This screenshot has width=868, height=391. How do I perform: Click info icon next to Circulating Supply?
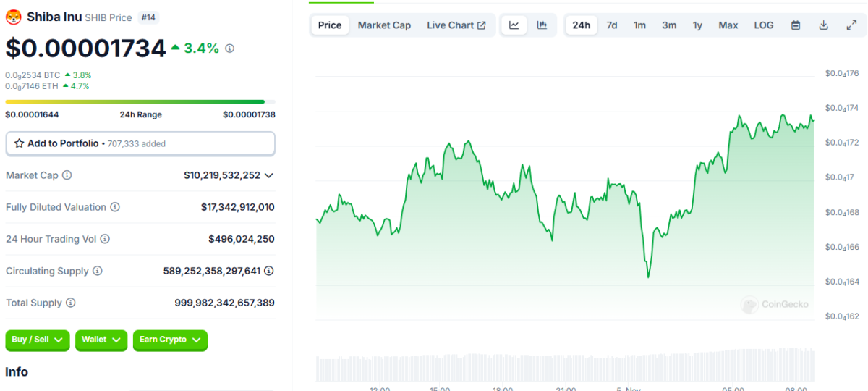[x=98, y=271]
